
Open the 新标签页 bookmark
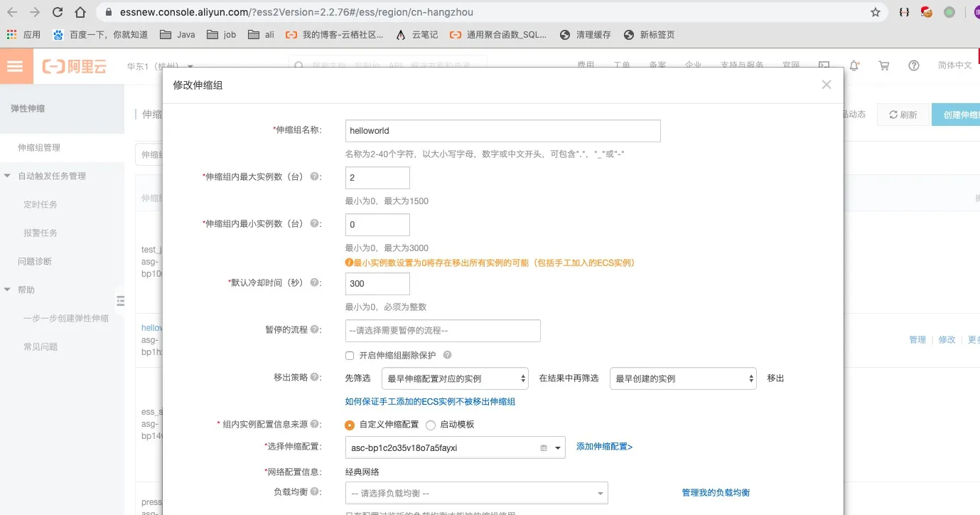tap(649, 34)
